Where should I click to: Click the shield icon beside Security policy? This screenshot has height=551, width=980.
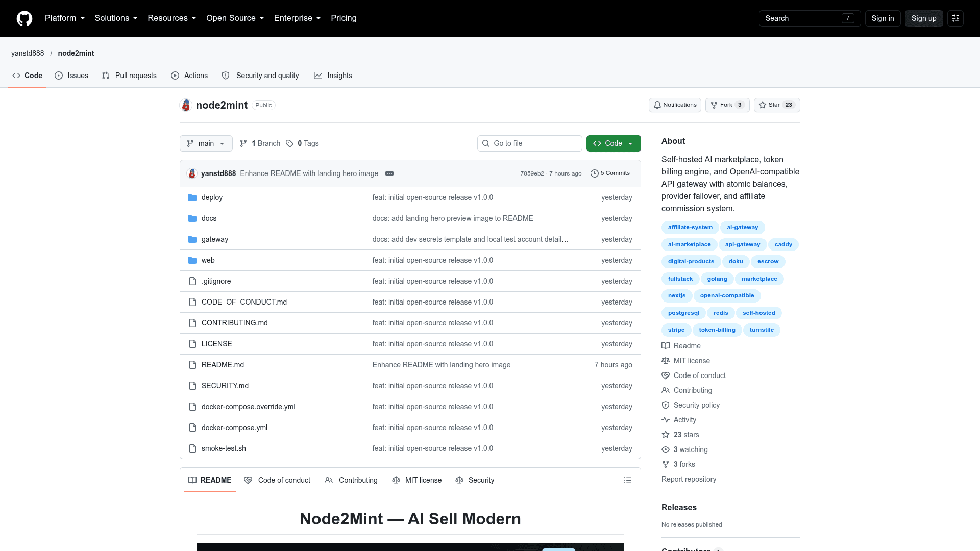666,405
